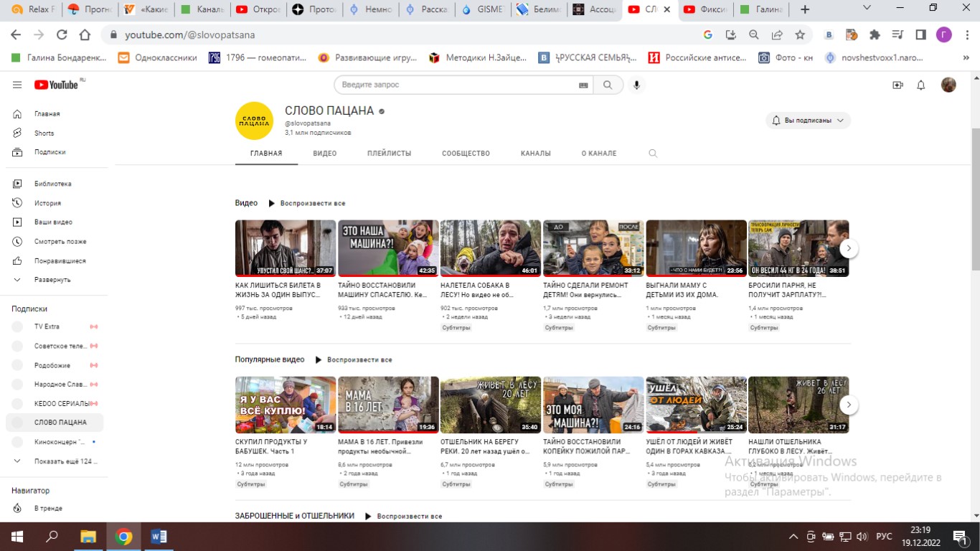Open the user account avatar
Image resolution: width=980 pixels, height=551 pixels.
(948, 85)
